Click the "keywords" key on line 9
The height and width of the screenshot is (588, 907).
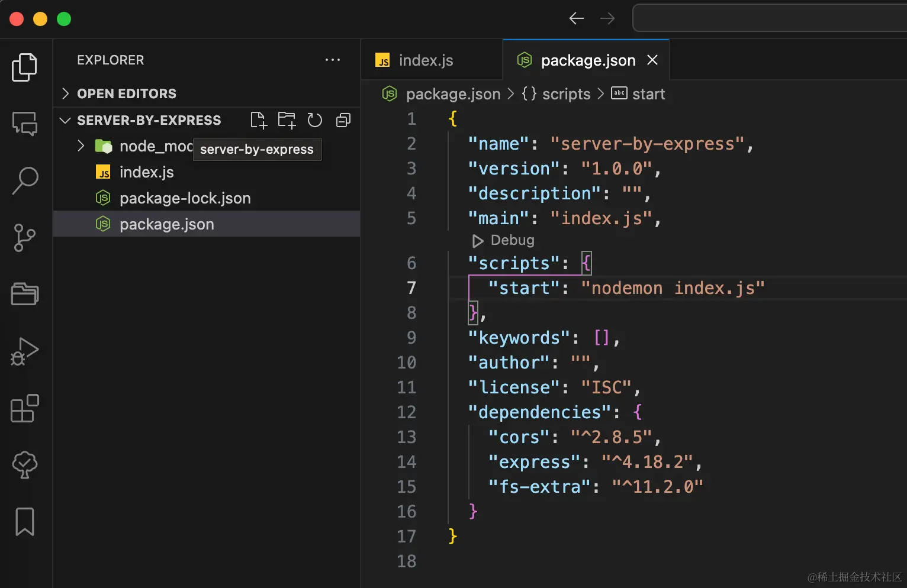click(519, 338)
